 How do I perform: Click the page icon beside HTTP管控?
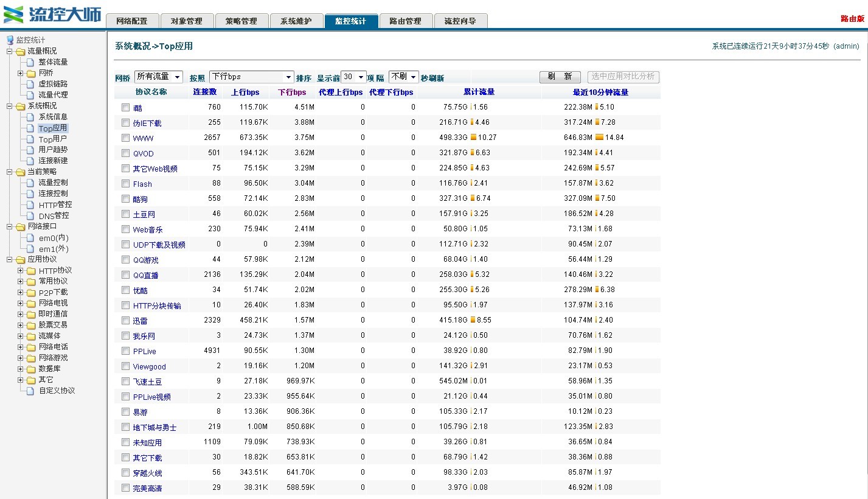31,204
